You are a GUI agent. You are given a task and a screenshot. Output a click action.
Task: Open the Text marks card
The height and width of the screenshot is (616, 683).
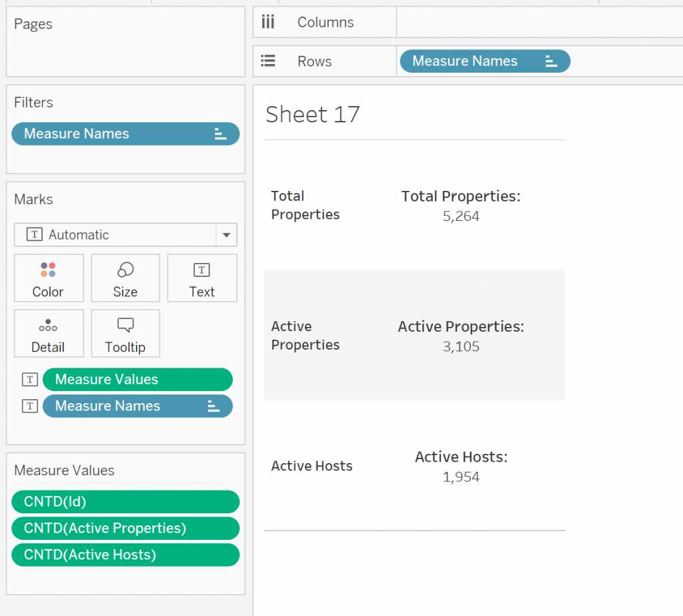point(202,278)
